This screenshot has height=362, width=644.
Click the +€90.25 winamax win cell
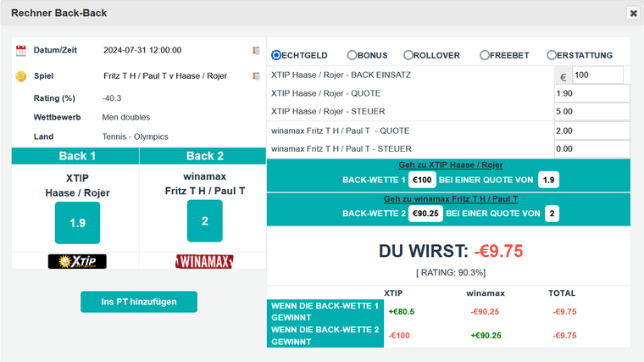pyautogui.click(x=486, y=336)
